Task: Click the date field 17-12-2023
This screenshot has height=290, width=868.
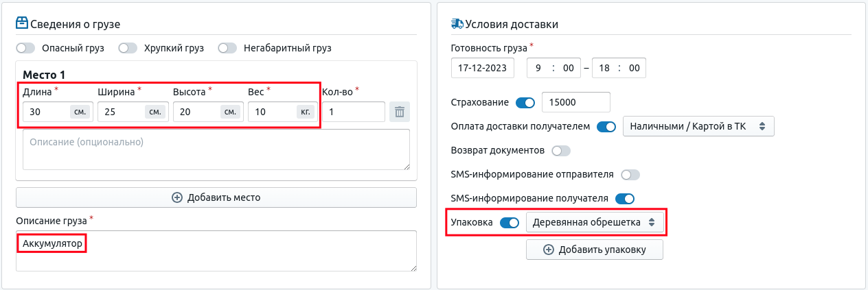Action: click(x=482, y=68)
